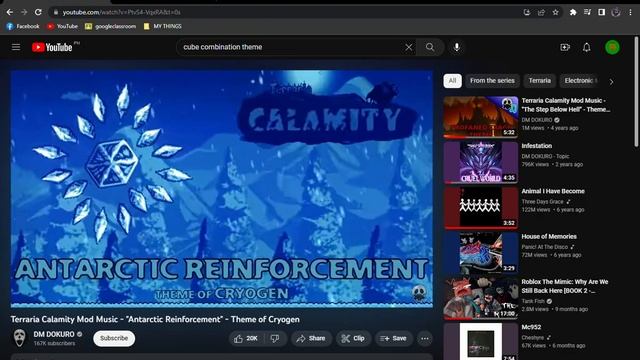Open the browser profile avatar icon
This screenshot has width=640, height=360.
[616, 12]
